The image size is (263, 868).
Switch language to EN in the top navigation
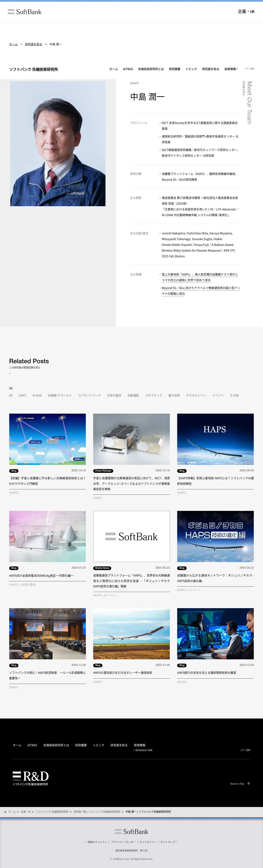(x=252, y=69)
